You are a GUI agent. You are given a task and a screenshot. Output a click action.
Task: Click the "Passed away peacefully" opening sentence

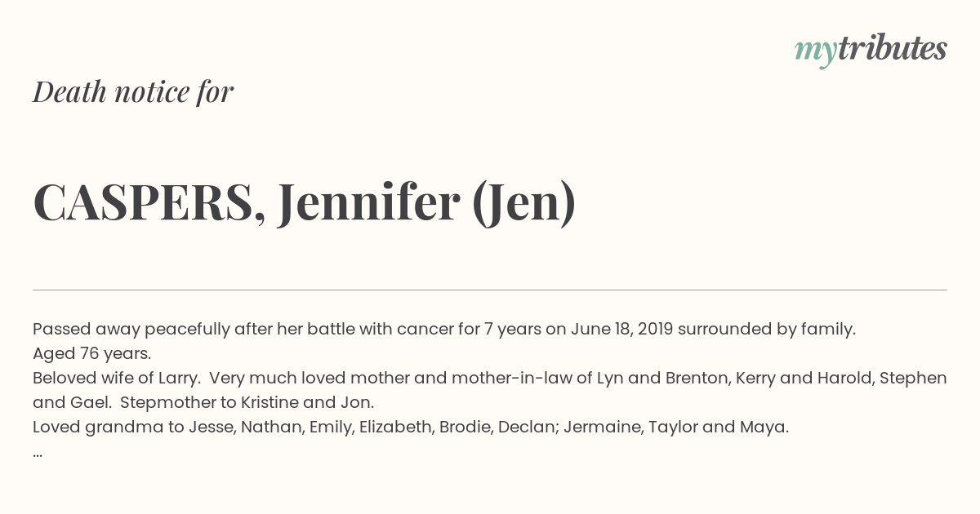tap(444, 330)
